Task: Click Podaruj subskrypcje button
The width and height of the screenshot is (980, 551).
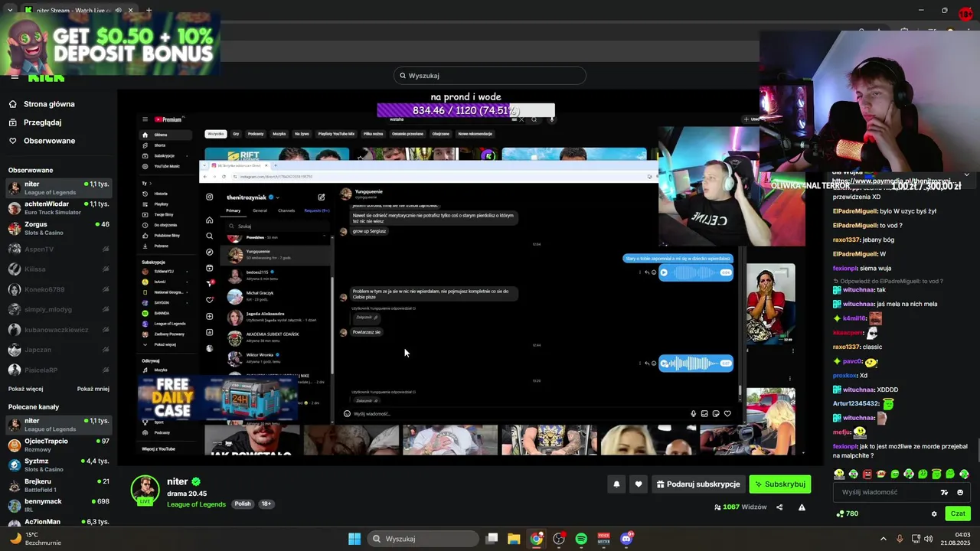Action: click(698, 484)
